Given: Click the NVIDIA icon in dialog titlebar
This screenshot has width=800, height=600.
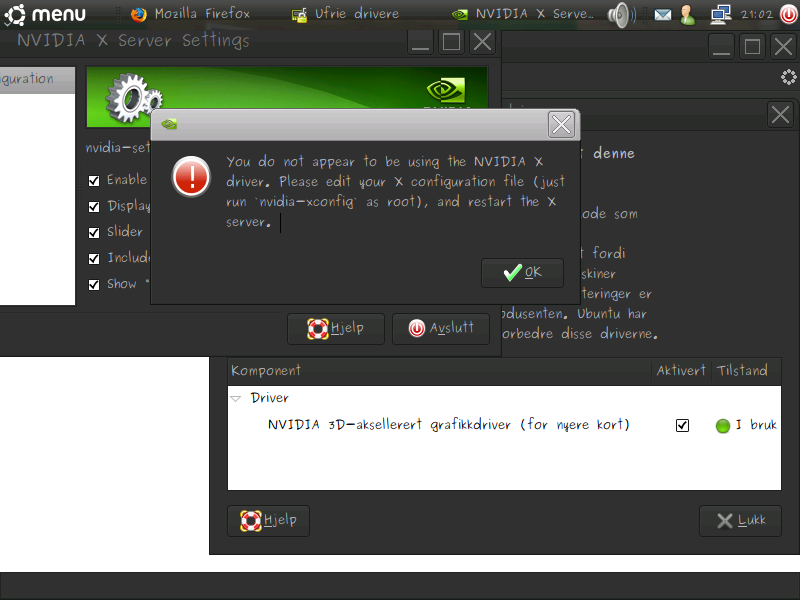Looking at the screenshot, I should [169, 124].
